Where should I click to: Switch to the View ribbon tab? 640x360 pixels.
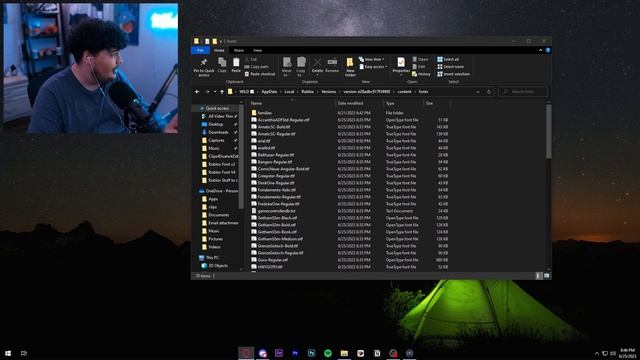(257, 50)
